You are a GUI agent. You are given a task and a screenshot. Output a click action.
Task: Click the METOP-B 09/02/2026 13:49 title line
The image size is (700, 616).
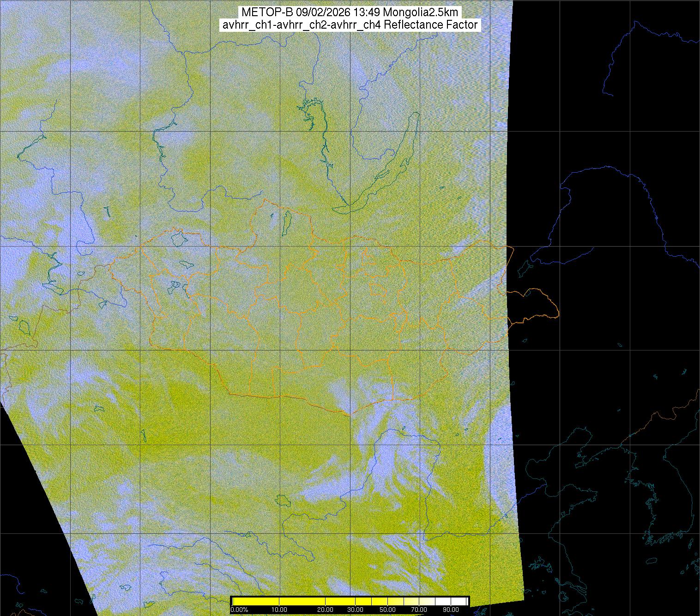[350, 12]
